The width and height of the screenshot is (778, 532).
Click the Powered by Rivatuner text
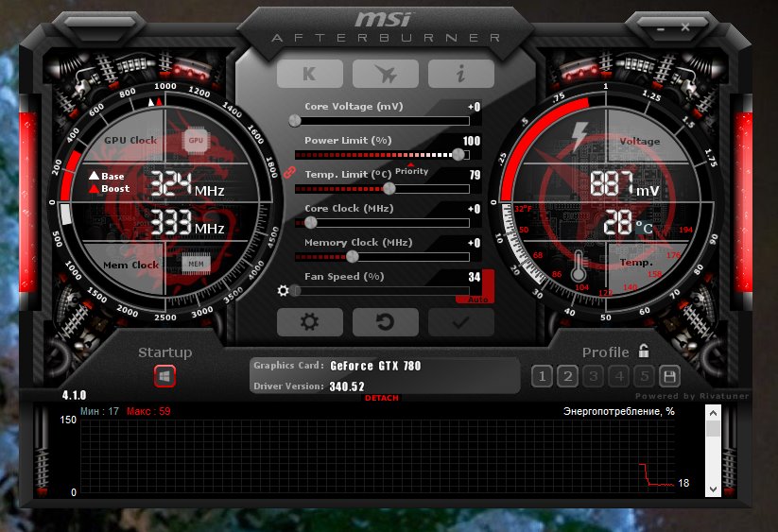point(692,396)
